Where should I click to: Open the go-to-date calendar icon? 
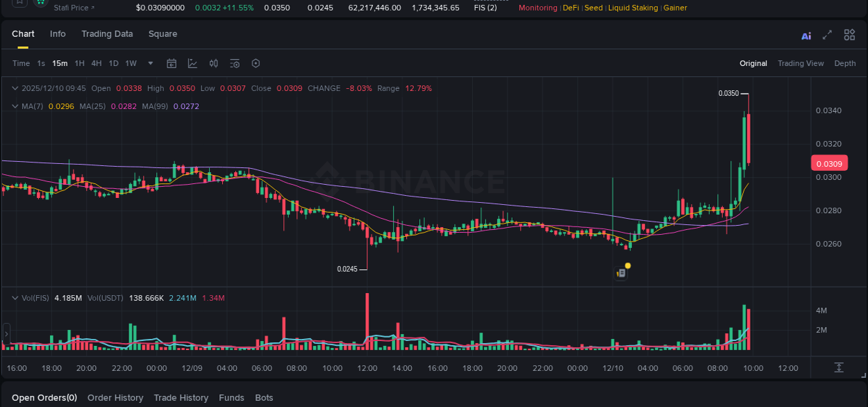(172, 63)
